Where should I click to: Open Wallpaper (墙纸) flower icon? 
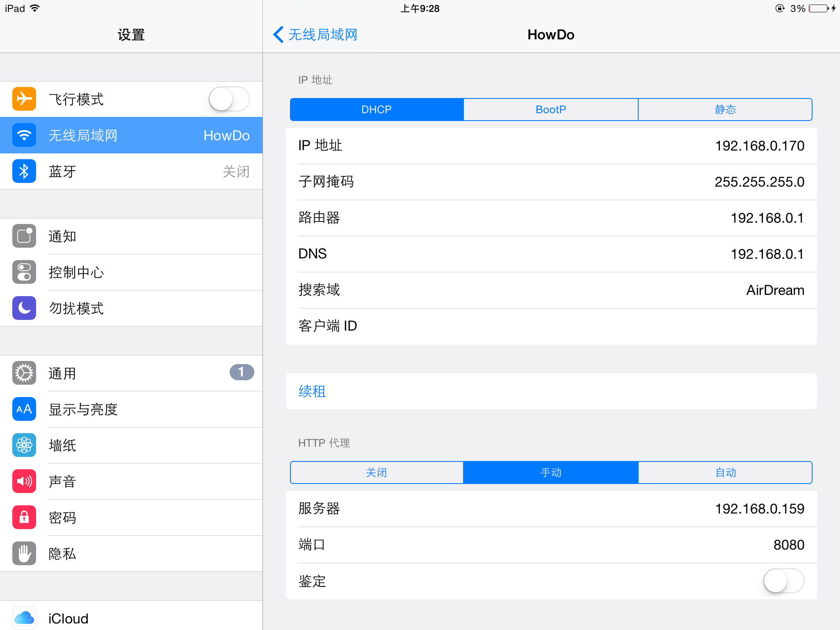[x=24, y=445]
